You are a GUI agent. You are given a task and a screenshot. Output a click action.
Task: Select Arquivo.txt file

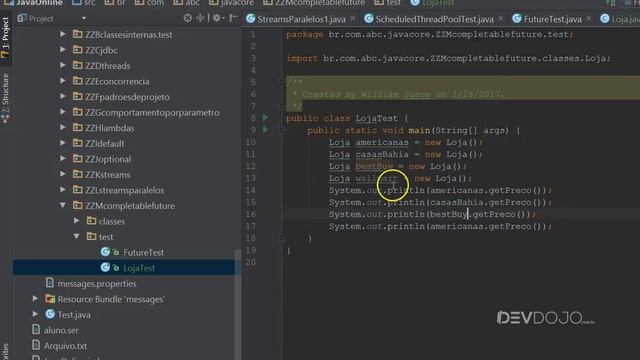[x=65, y=346]
